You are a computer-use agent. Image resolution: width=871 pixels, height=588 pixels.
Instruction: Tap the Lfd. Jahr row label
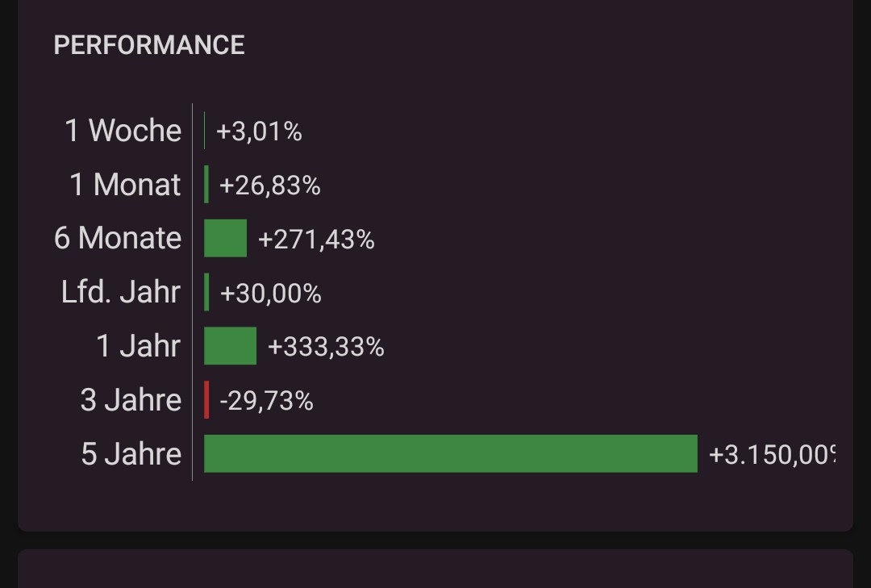121,292
